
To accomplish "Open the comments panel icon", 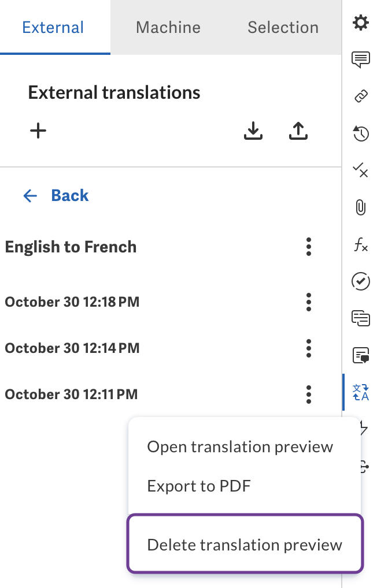I will (x=360, y=59).
